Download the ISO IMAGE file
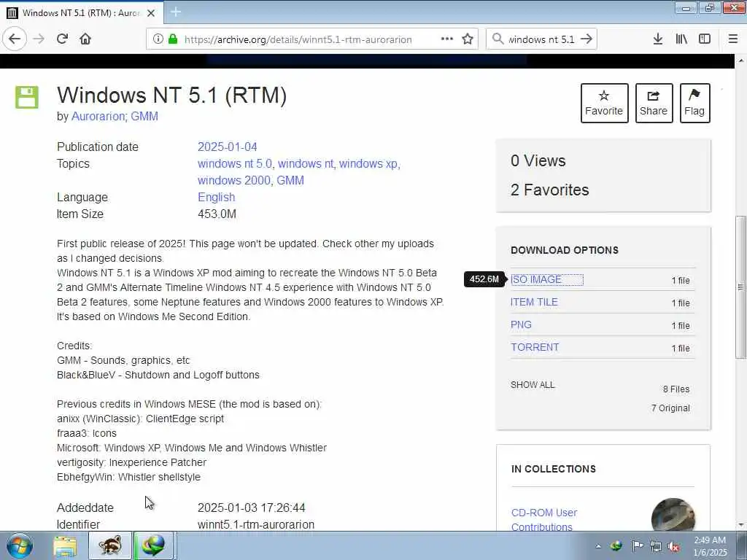This screenshot has width=747, height=560. click(536, 279)
